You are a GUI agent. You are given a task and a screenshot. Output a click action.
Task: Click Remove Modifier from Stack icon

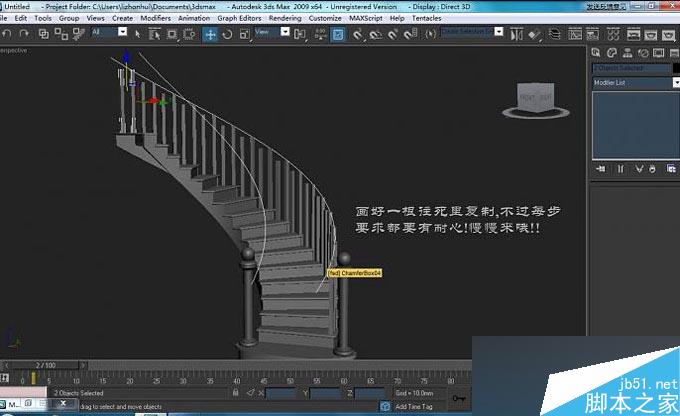point(652,169)
